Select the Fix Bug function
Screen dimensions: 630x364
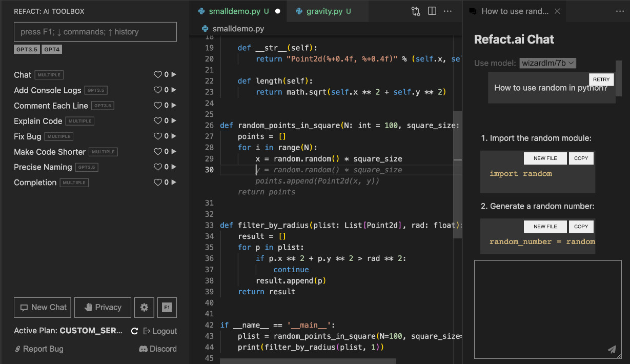pyautogui.click(x=28, y=136)
